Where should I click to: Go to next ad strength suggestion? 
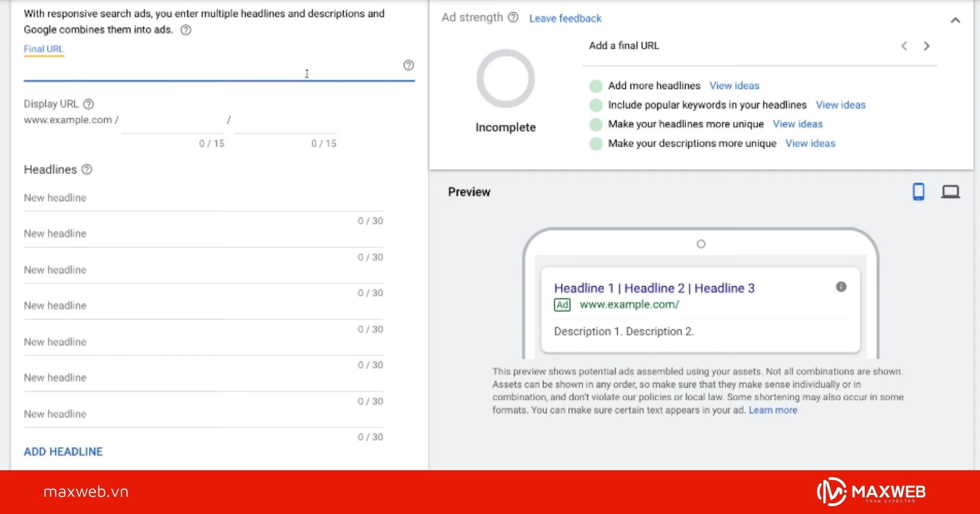click(x=926, y=46)
